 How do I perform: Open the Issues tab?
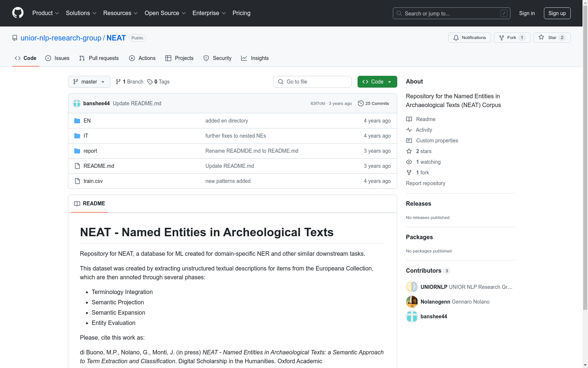coord(57,58)
